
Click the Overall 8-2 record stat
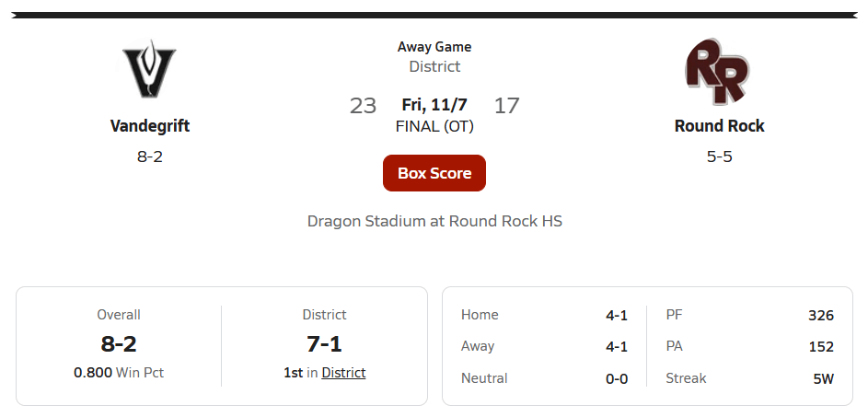[119, 344]
